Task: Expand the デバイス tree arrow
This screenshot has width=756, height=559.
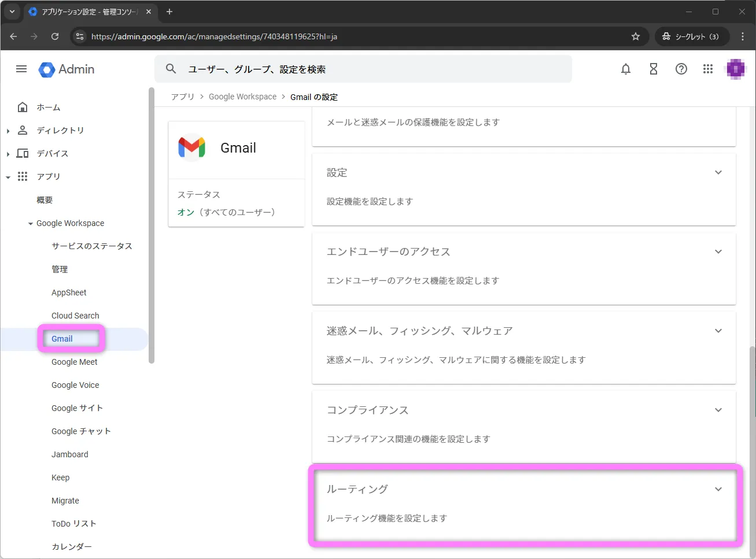Action: pos(8,154)
